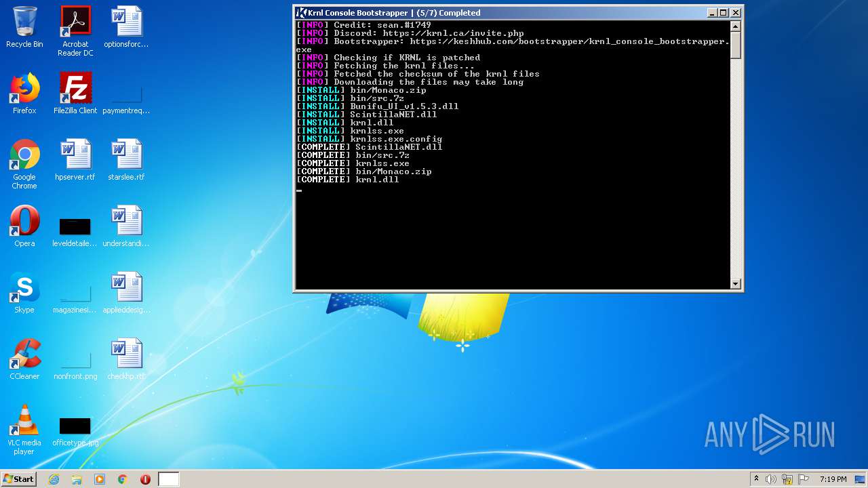Open checkhp.rtf document icon
This screenshot has height=488, width=868.
pyautogui.click(x=126, y=359)
